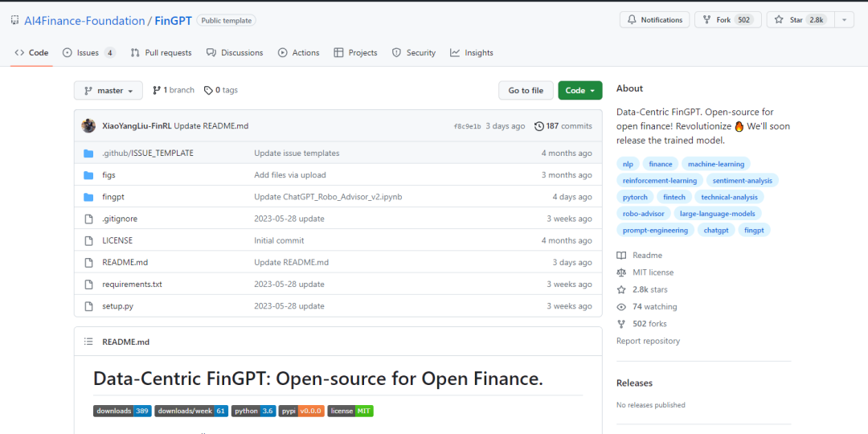
Task: Click the file icon beside .gitignore
Action: [88, 219]
